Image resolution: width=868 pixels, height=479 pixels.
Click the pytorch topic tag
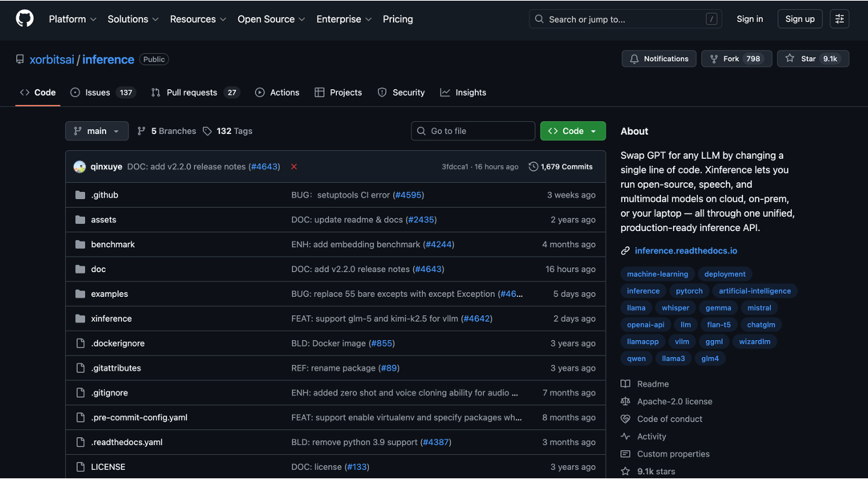689,291
